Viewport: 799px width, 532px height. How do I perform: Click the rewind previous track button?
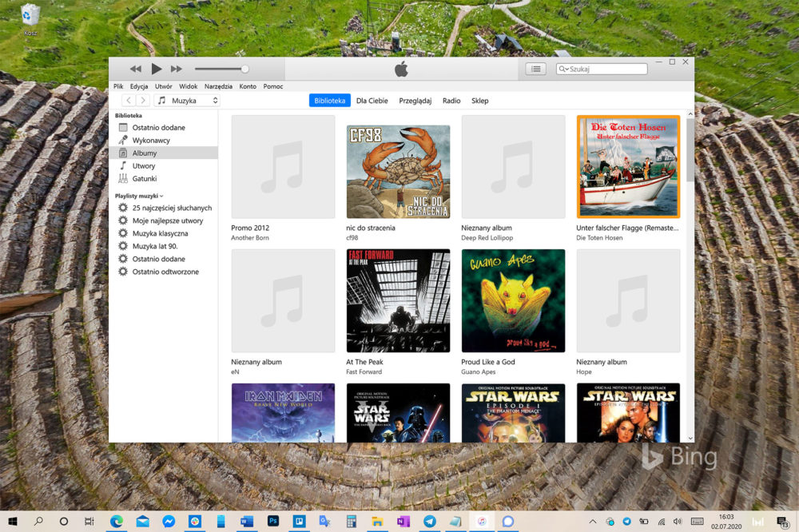[136, 69]
